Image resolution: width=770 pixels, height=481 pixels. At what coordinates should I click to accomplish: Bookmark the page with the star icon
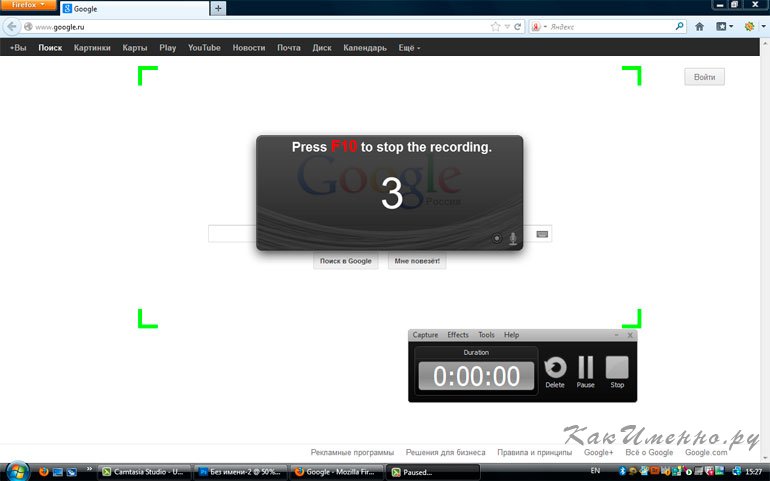[x=495, y=27]
